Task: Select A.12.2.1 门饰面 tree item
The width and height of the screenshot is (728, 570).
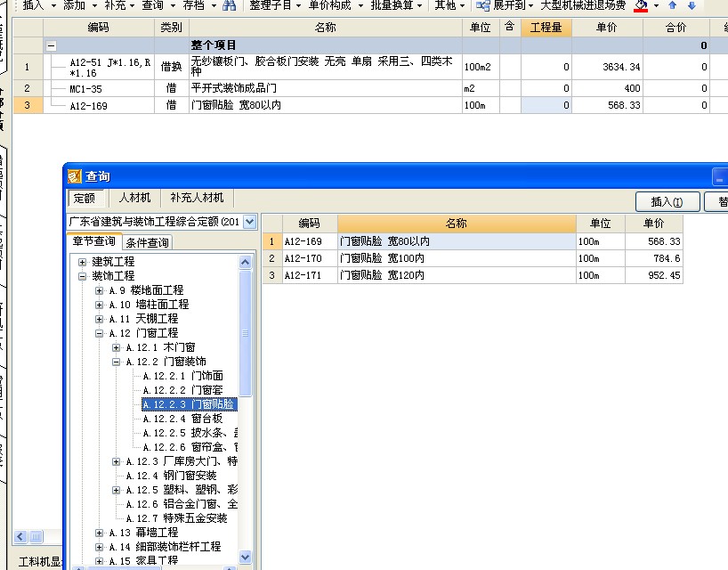Action: [x=183, y=376]
